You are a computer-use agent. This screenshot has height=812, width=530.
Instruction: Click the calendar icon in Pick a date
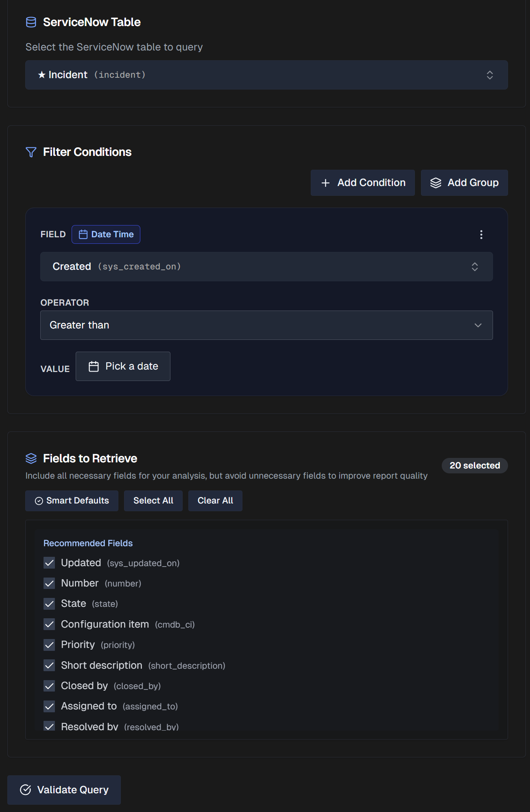[x=94, y=366]
